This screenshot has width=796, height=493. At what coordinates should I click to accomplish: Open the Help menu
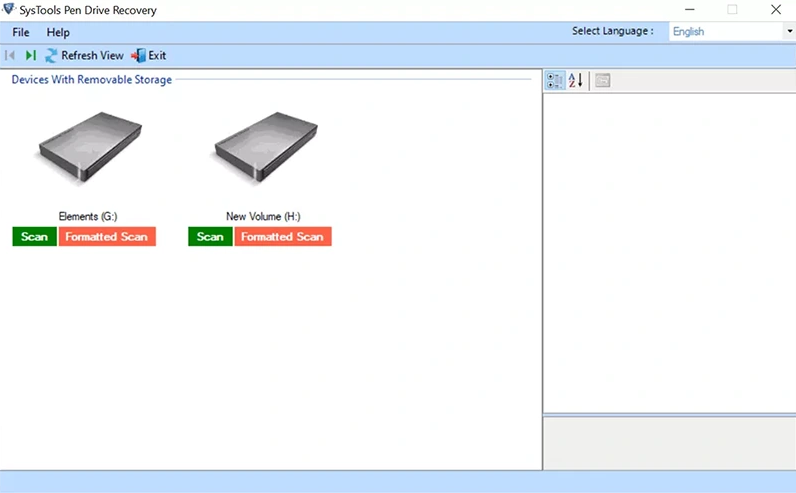click(58, 32)
